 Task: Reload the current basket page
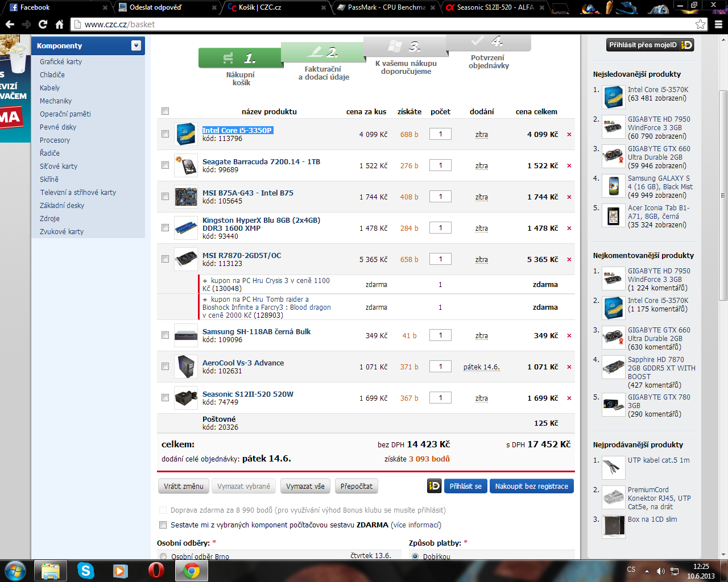43,24
